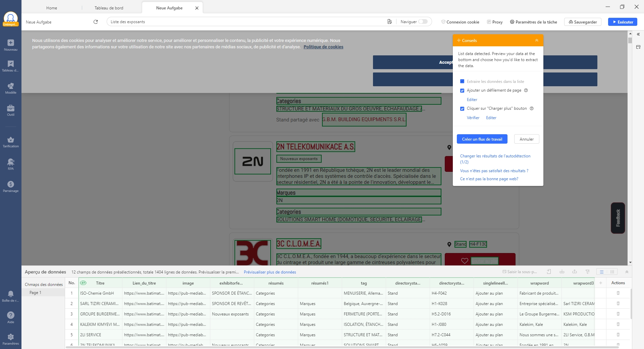Delete row 1 ISO-Chemie GmbH with trash icon

click(x=618, y=293)
